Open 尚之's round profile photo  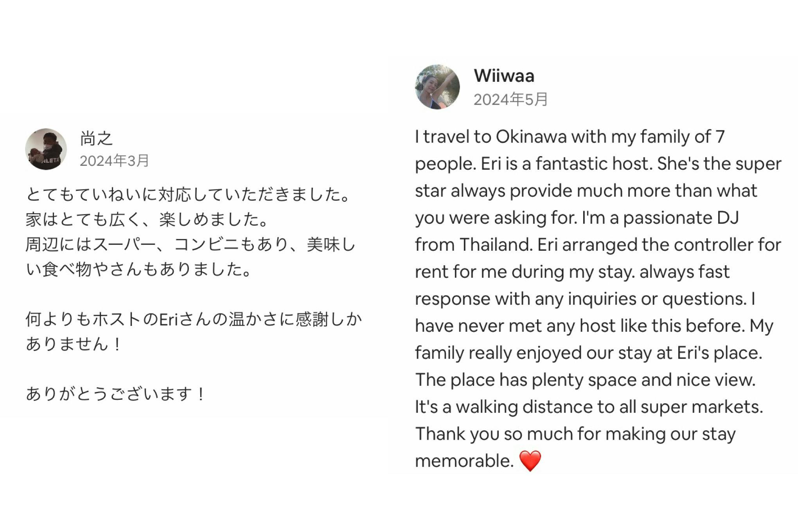46,149
